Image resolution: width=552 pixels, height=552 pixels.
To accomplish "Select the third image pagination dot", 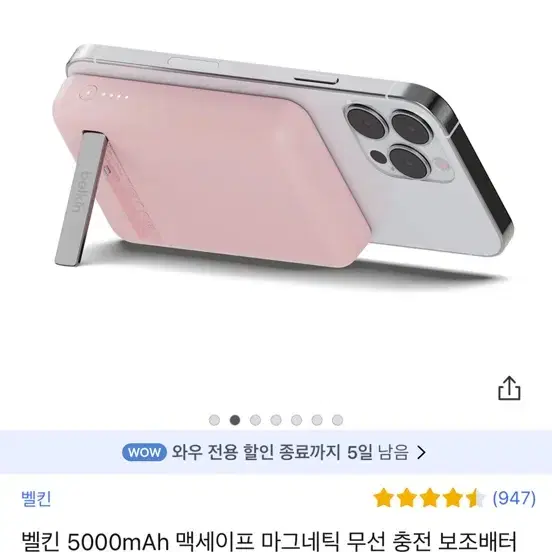I will click(256, 420).
